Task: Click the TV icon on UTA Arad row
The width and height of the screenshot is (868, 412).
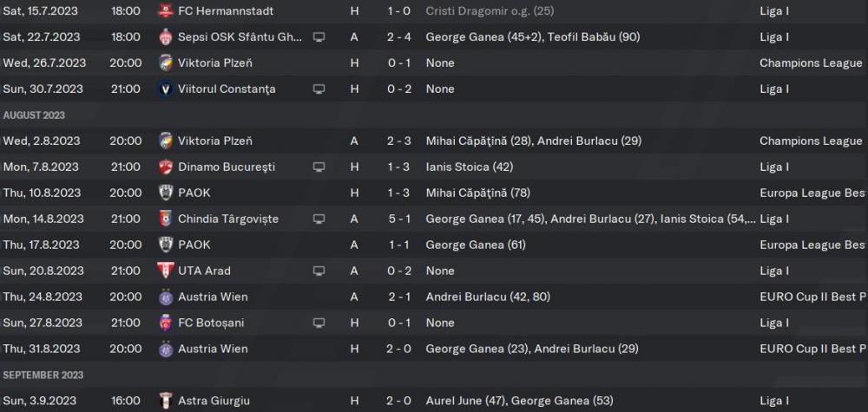Action: coord(319,271)
